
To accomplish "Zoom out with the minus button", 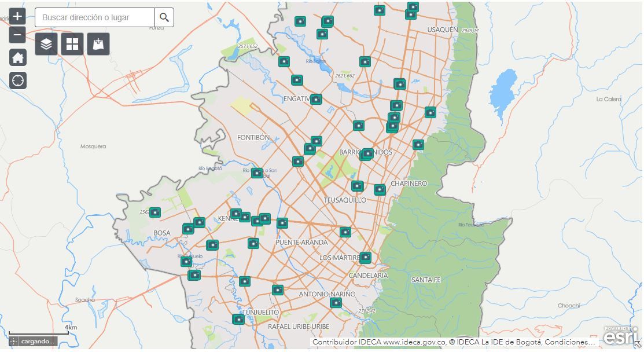I will click(17, 35).
